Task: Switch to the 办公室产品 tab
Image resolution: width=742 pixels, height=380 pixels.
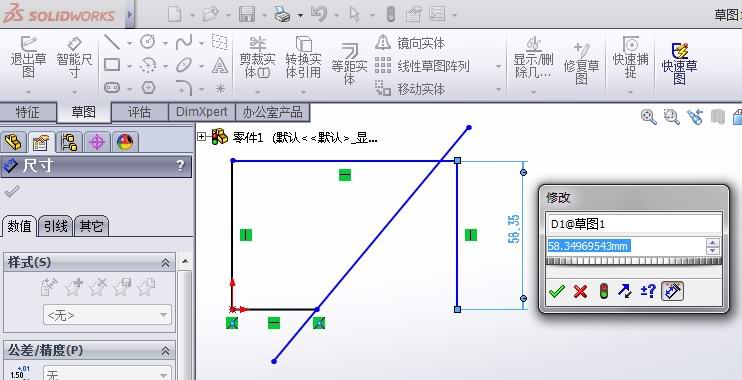Action: pos(272,113)
